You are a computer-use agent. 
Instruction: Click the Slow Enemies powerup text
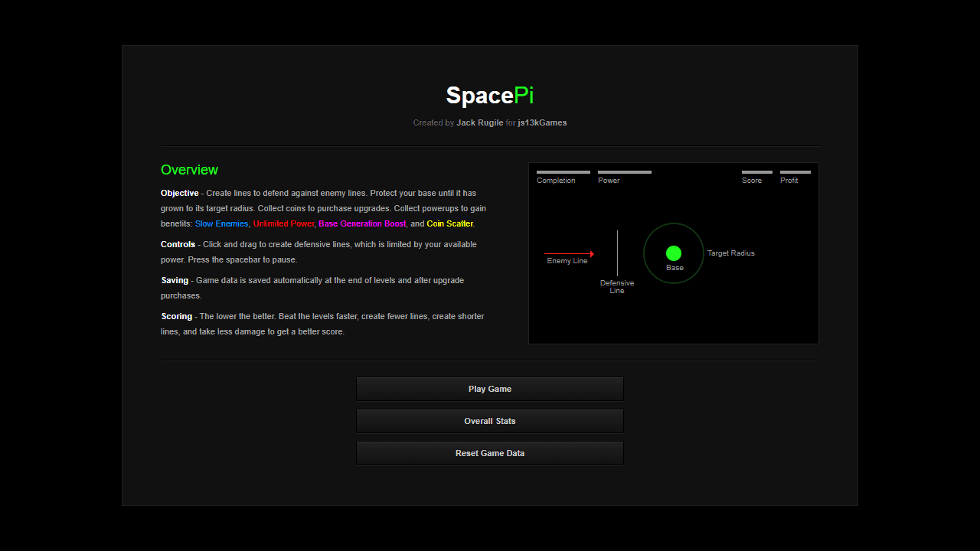(222, 223)
